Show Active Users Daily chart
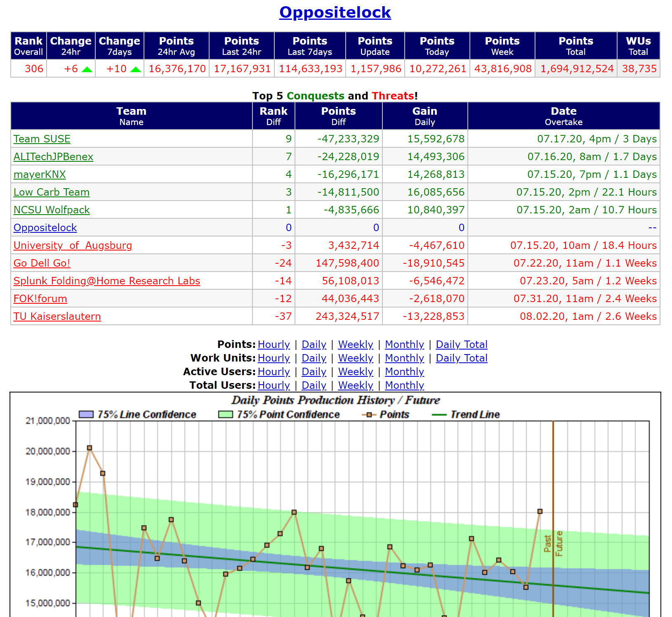Viewport: 672px width, 617px height. point(314,372)
